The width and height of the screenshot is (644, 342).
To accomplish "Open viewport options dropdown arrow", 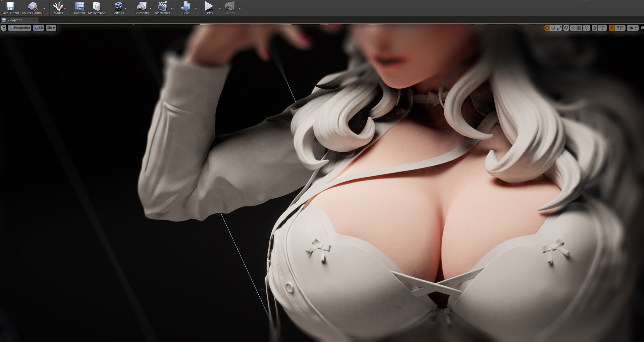I will (4, 28).
